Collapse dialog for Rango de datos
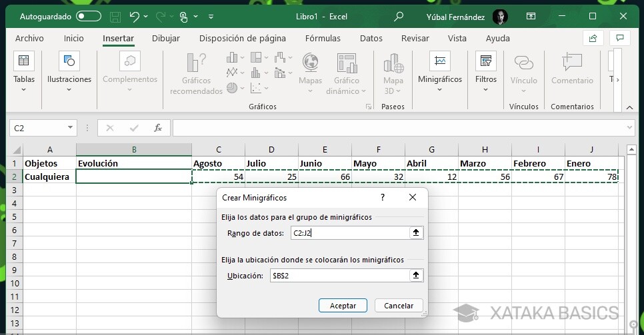644x335 pixels. coord(416,233)
